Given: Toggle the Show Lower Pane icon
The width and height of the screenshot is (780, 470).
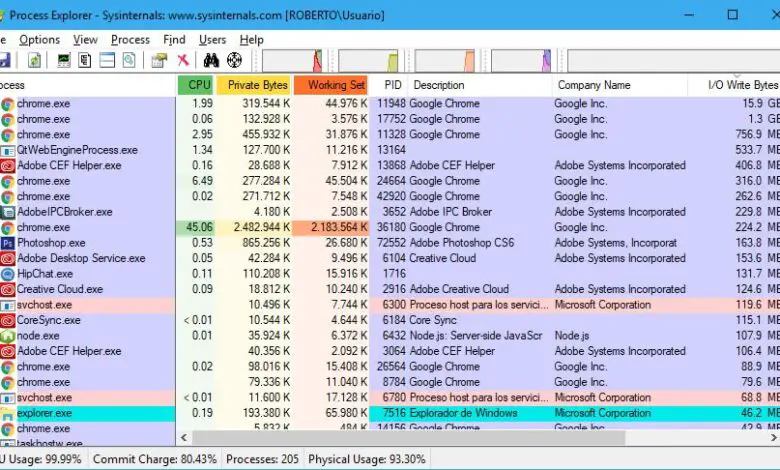Looking at the screenshot, I should 107,60.
